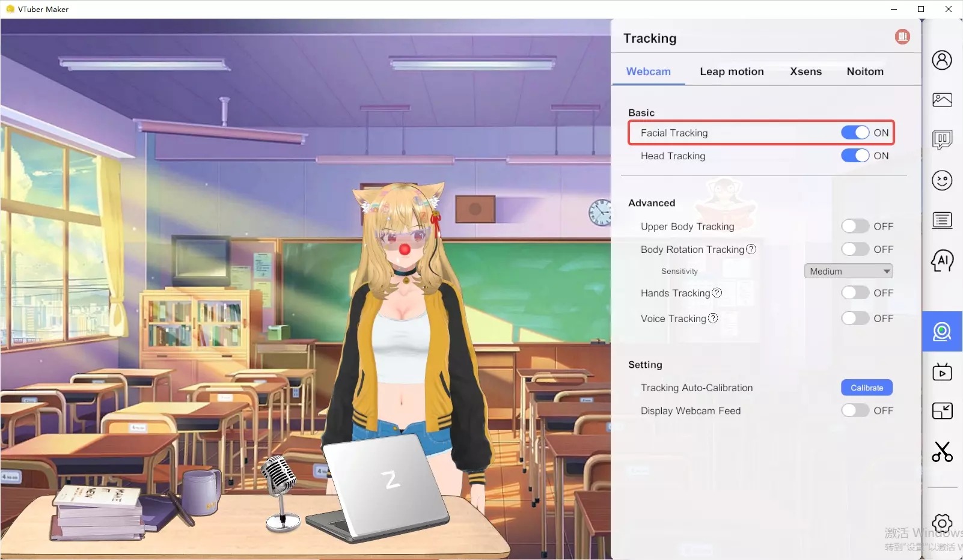Open the settings gear icon
Viewport: 963px width, 560px height.
(x=942, y=523)
